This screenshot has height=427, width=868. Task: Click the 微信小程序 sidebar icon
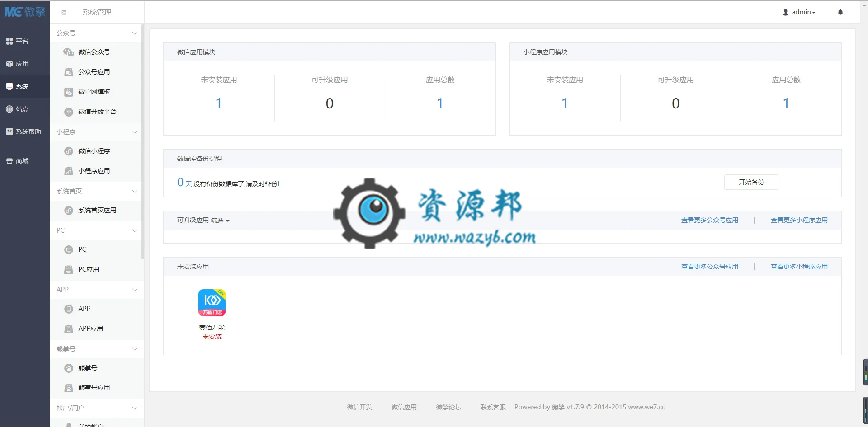[69, 151]
